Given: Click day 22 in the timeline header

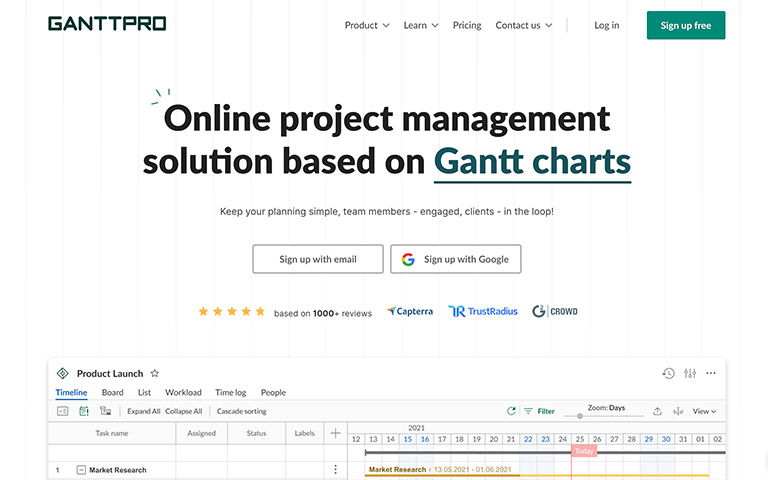Looking at the screenshot, I should [x=528, y=439].
